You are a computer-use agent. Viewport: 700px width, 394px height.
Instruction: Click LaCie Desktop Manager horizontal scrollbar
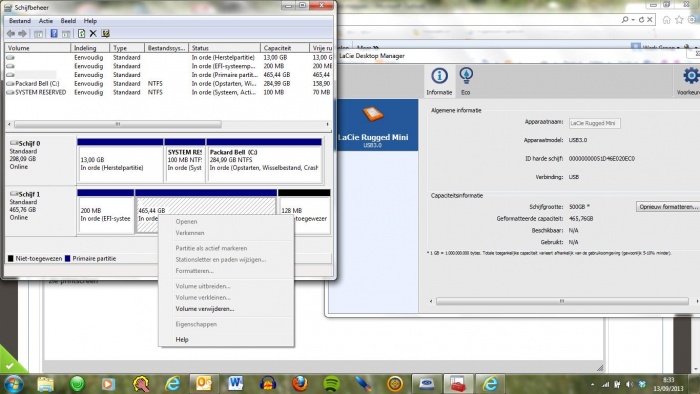click(562, 301)
